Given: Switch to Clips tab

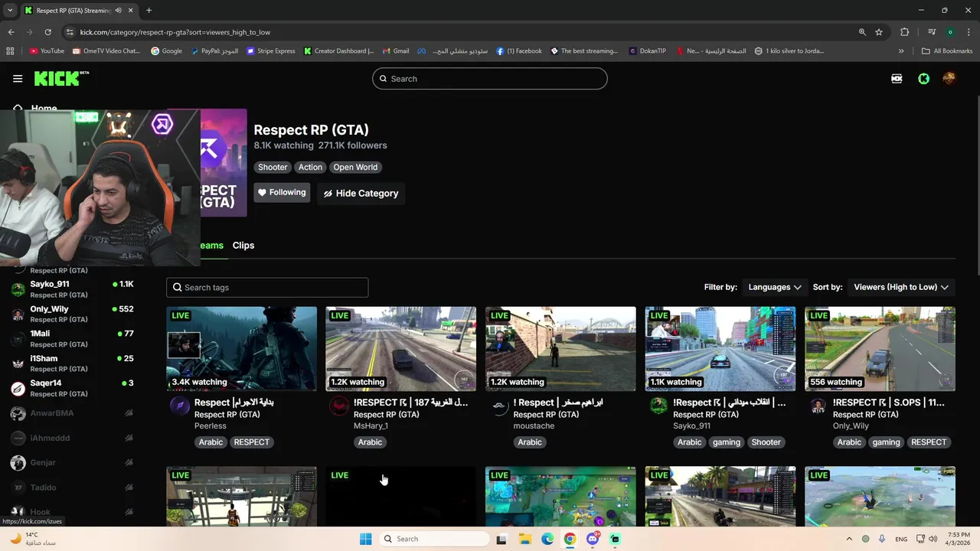Looking at the screenshot, I should (x=243, y=246).
